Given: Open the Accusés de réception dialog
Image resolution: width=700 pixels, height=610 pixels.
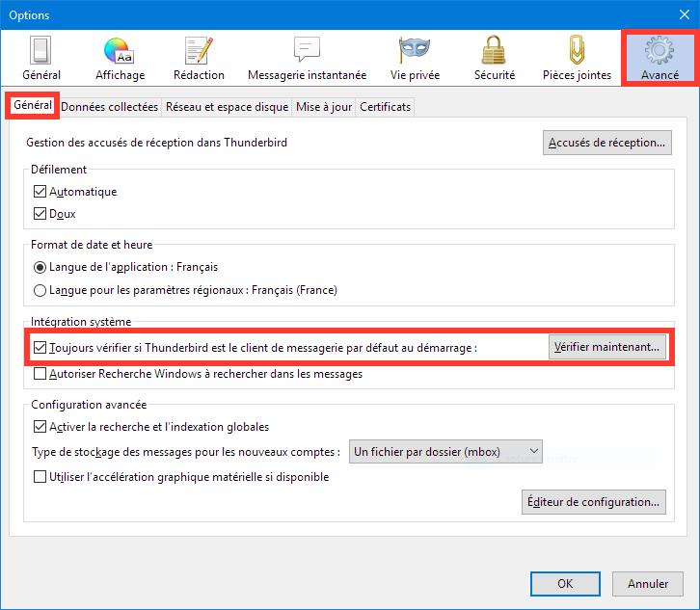Looking at the screenshot, I should tap(606, 143).
